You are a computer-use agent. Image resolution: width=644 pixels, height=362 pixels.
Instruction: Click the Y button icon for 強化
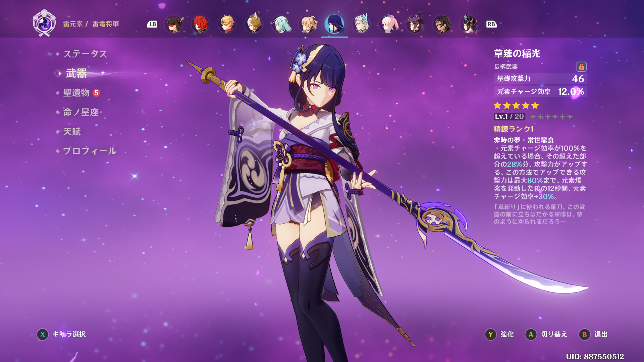pyautogui.click(x=491, y=334)
